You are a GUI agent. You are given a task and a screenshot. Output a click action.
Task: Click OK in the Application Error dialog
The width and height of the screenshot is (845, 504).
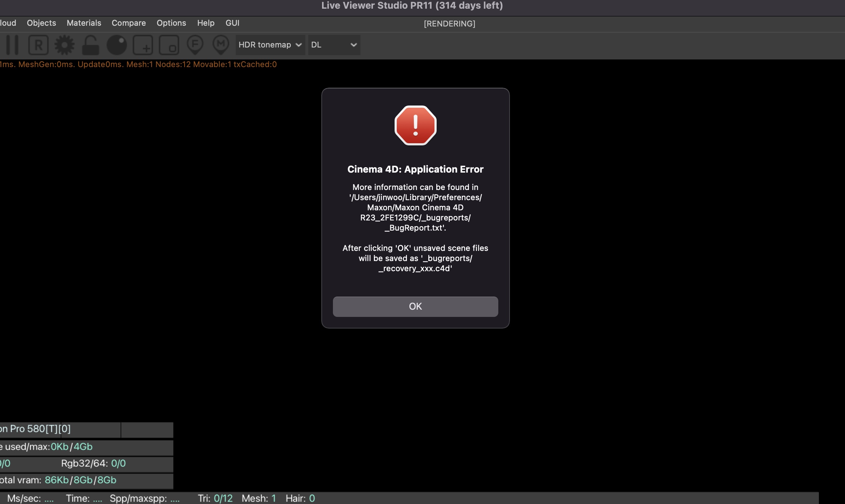click(415, 306)
